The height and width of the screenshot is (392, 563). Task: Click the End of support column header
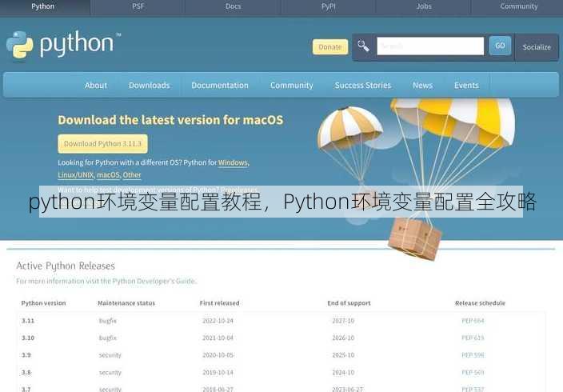click(349, 303)
